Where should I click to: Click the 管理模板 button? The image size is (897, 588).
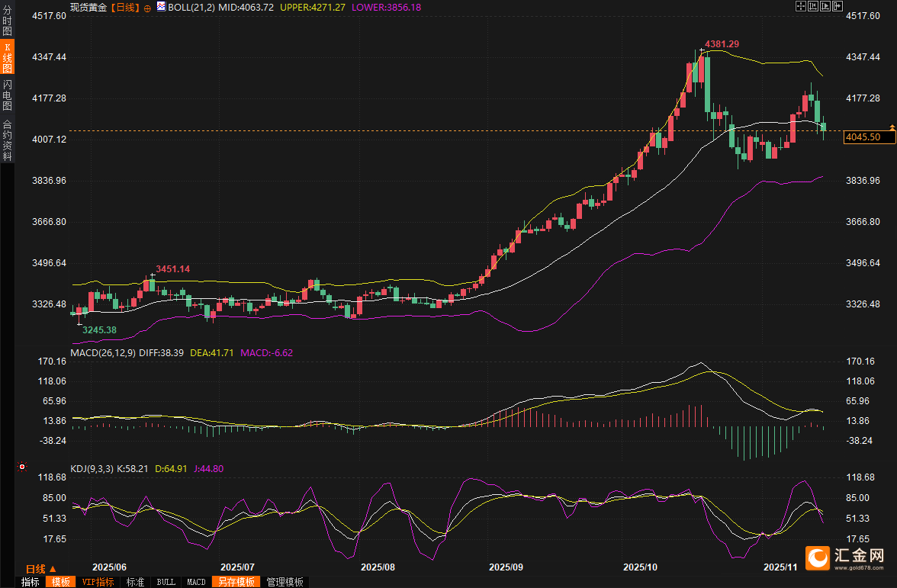(285, 582)
